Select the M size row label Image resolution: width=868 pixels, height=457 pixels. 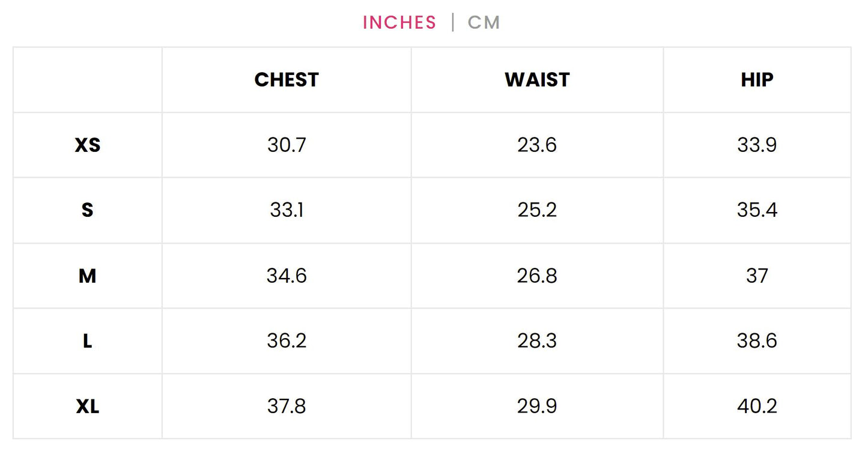pos(88,276)
